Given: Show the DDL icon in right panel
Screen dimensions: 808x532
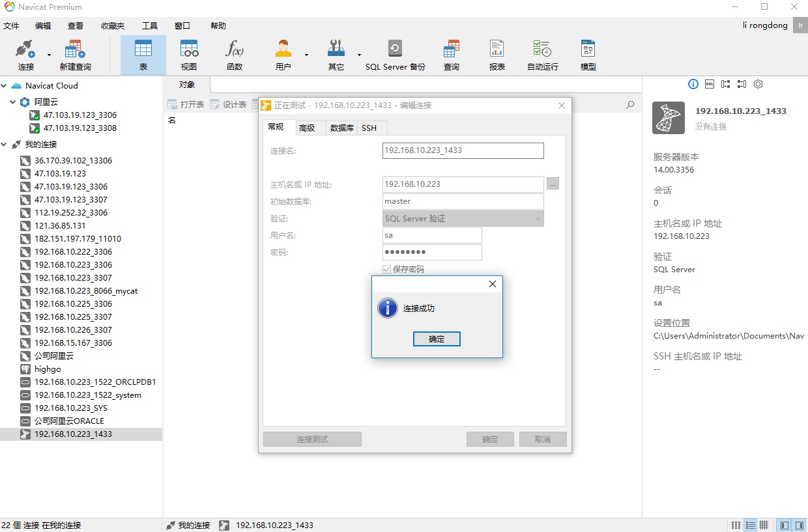Looking at the screenshot, I should [x=710, y=84].
